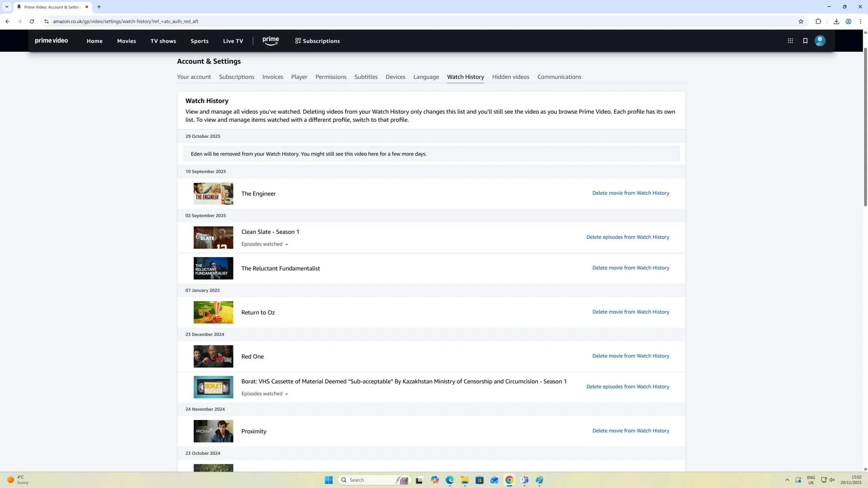Switch to the Hidden videos tab
Image resolution: width=868 pixels, height=488 pixels.
click(x=510, y=77)
